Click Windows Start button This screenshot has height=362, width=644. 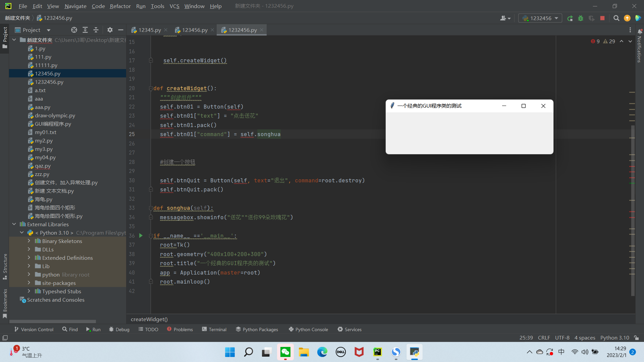coord(230,352)
